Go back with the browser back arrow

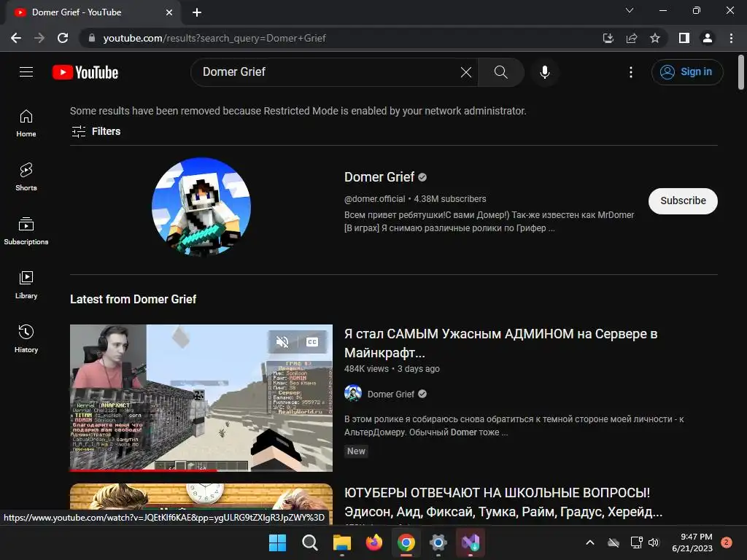(16, 38)
